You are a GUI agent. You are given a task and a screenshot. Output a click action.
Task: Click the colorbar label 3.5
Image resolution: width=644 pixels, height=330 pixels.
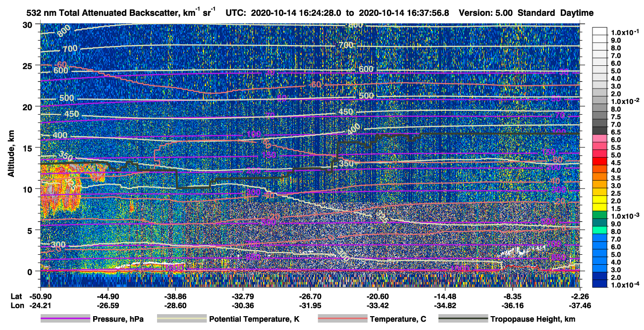pos(615,178)
